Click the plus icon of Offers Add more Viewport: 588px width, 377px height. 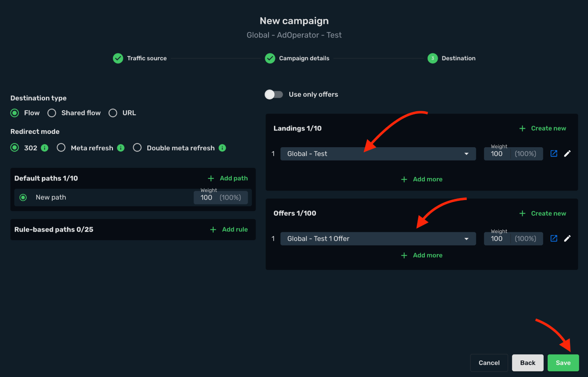[x=404, y=255]
